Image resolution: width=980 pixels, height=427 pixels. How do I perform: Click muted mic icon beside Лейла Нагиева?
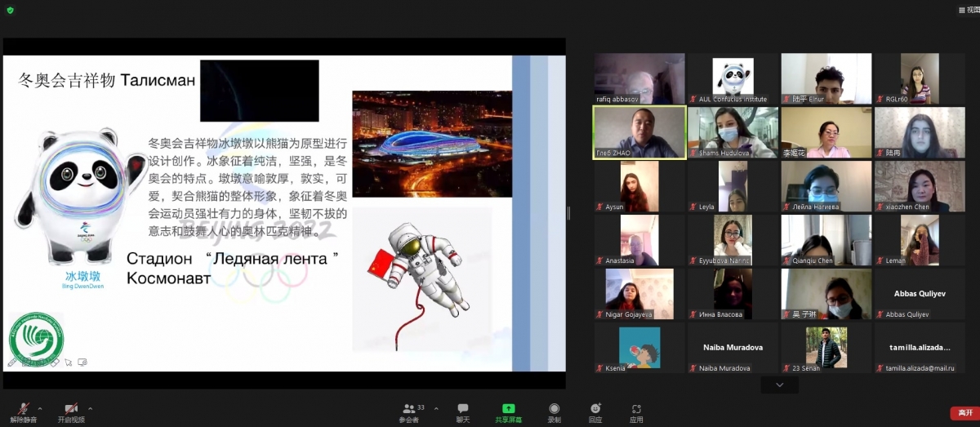click(787, 207)
